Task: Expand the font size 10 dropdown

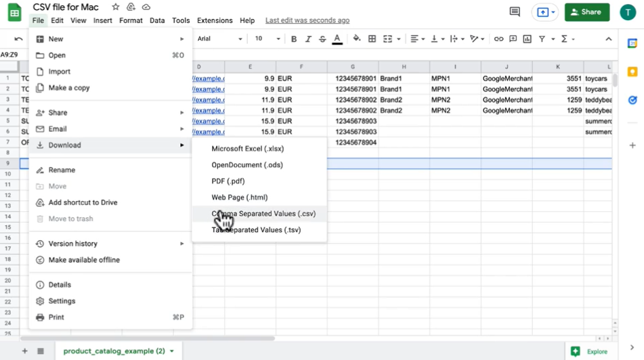Action: point(267,39)
